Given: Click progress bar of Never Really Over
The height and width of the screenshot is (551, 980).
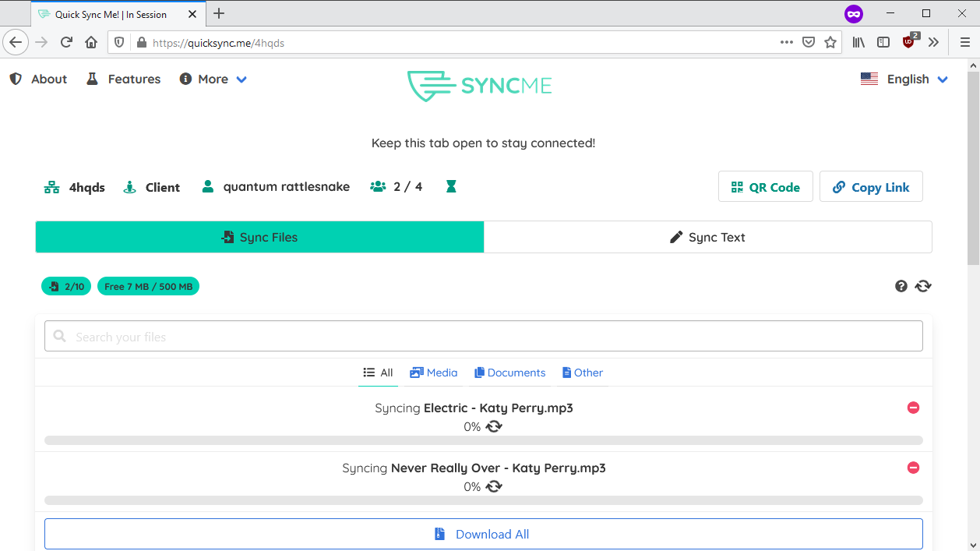Looking at the screenshot, I should point(484,500).
